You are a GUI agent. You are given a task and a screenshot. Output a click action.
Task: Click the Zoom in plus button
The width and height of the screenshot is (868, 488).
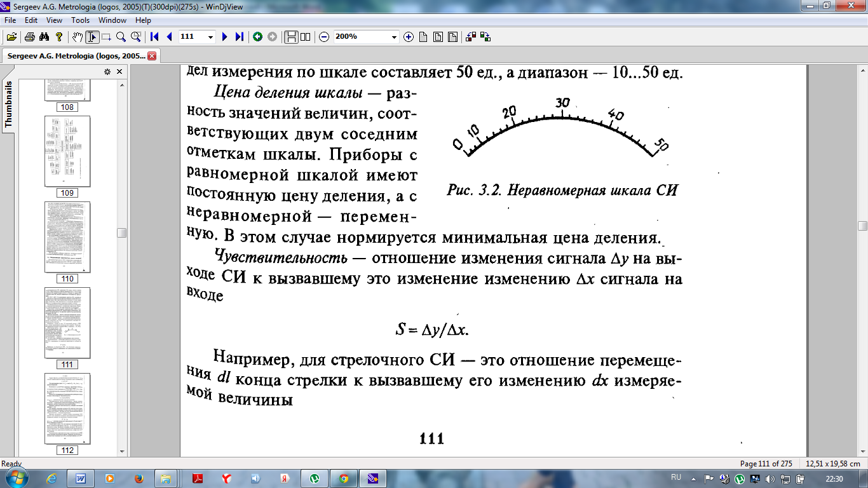pos(409,37)
